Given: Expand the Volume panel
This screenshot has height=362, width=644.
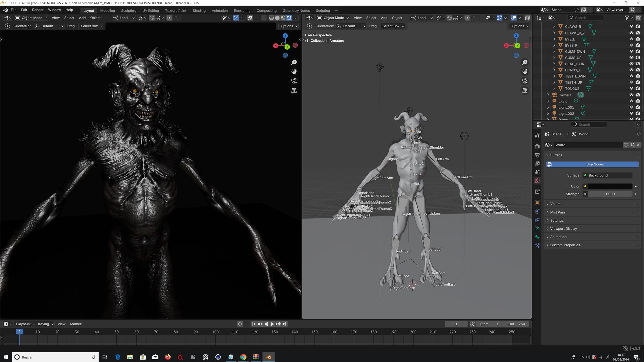Looking at the screenshot, I should pos(592,204).
